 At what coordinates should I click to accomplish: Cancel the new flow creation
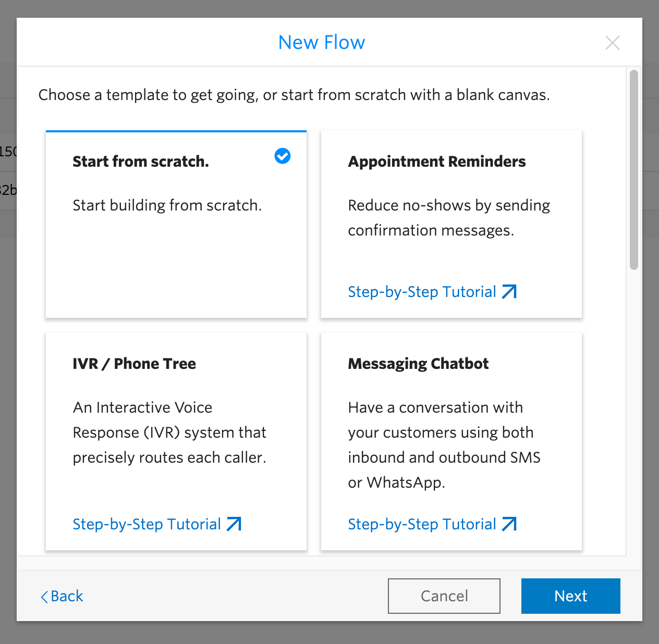[444, 596]
